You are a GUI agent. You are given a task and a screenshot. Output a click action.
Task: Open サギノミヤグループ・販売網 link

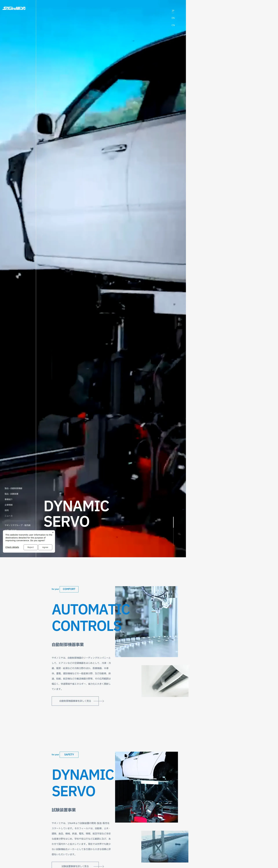pyautogui.click(x=18, y=525)
